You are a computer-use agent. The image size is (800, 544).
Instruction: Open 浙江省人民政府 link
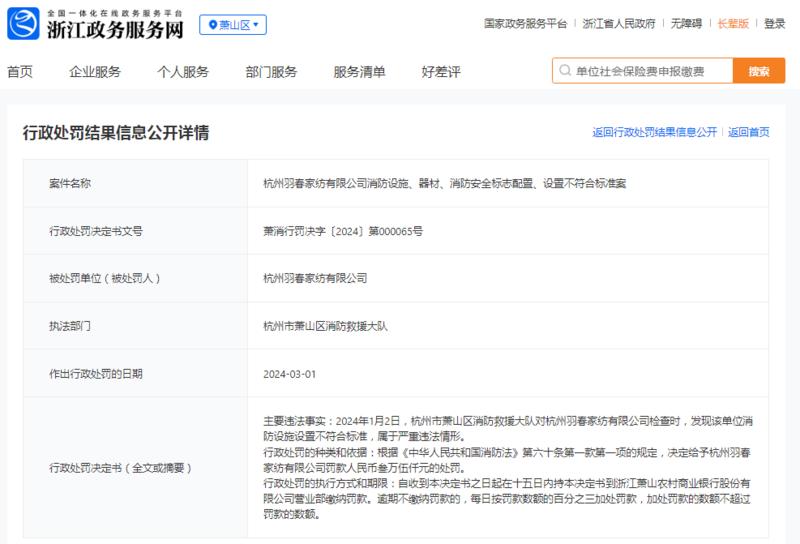[618, 23]
